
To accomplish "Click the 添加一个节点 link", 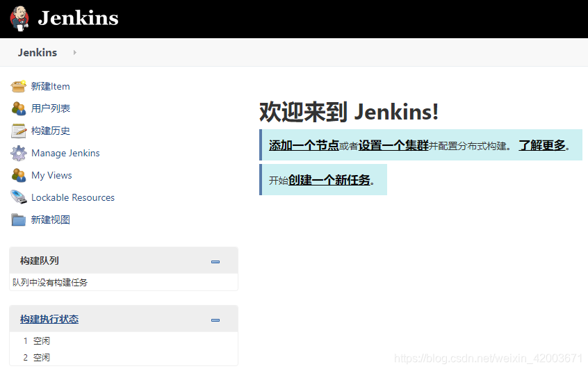I will coord(304,145).
